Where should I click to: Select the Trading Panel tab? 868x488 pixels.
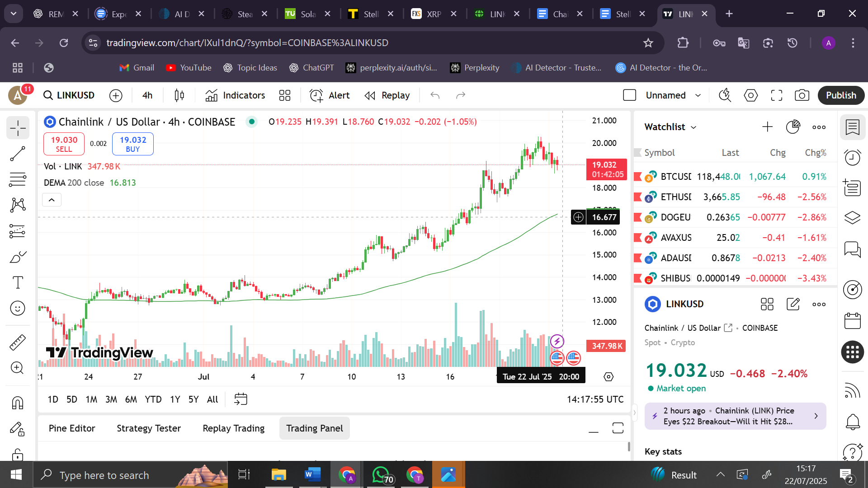(315, 428)
